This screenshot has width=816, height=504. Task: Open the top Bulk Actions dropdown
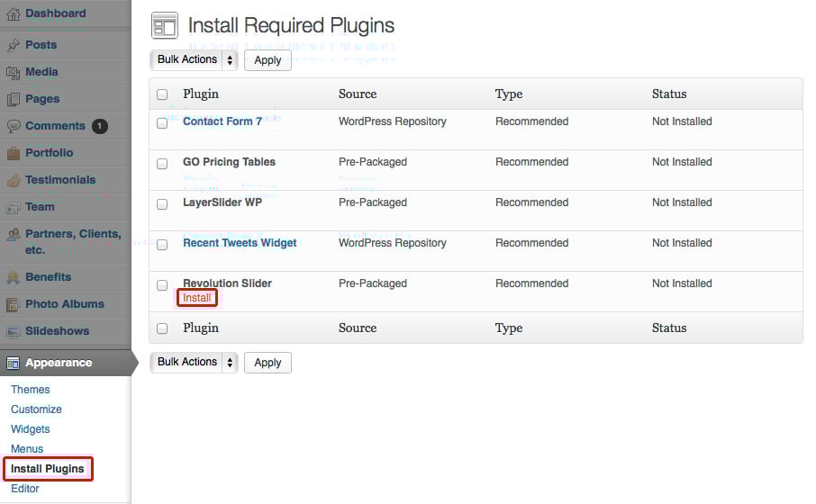(x=193, y=60)
